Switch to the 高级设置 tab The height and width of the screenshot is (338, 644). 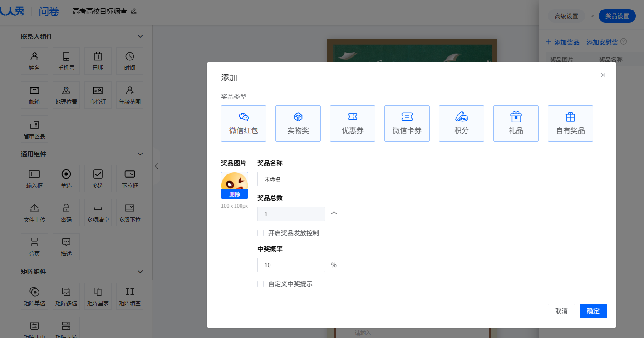(566, 16)
